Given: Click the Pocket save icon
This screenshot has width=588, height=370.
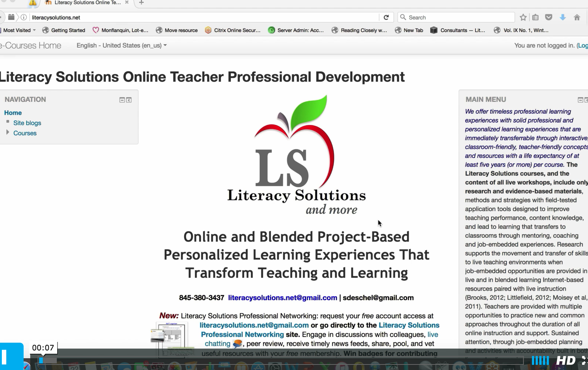Looking at the screenshot, I should coord(549,17).
